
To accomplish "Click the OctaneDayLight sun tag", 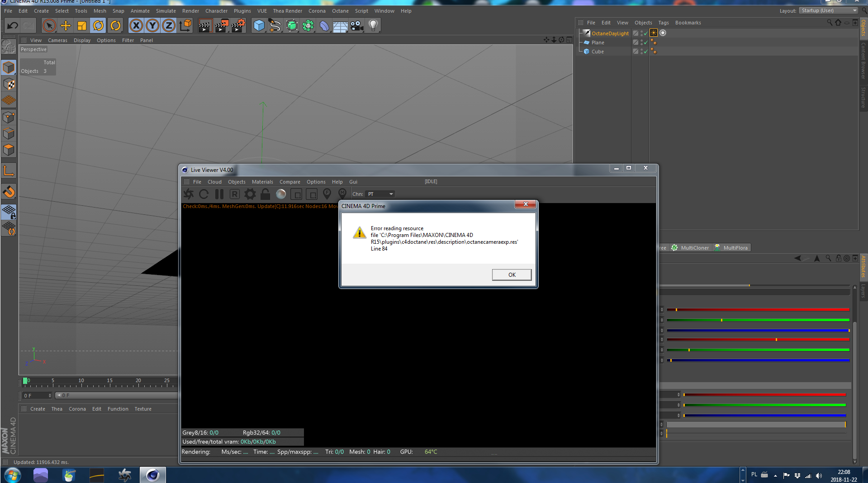I will click(654, 33).
